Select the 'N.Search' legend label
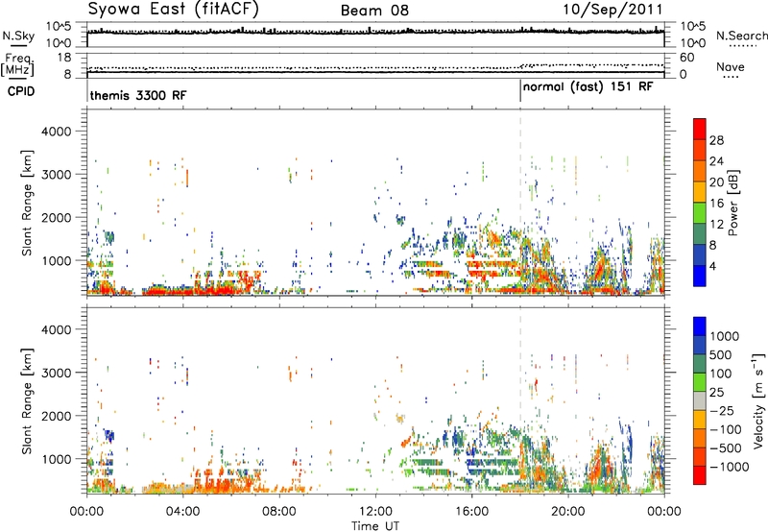The image size is (768, 532). (741, 36)
